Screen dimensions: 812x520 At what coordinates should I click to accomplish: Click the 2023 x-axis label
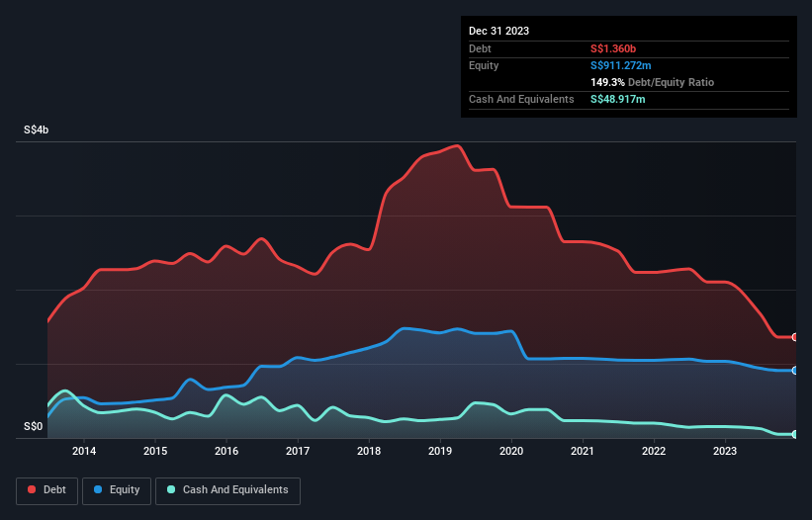click(x=725, y=451)
